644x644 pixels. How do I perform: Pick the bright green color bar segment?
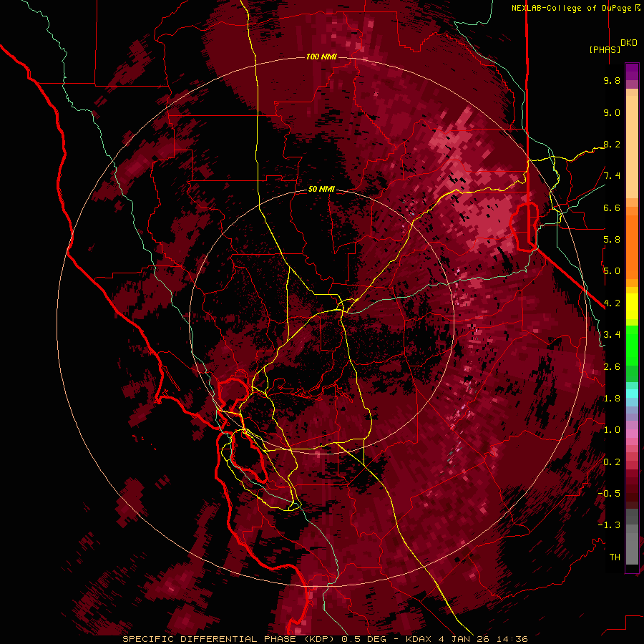(632, 346)
